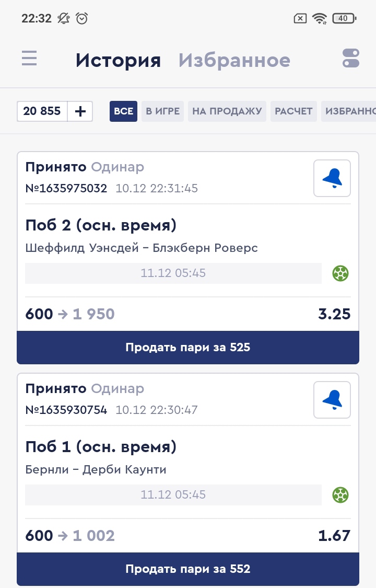
Task: Show РАСЧЕТ filtered bets
Action: 293,111
